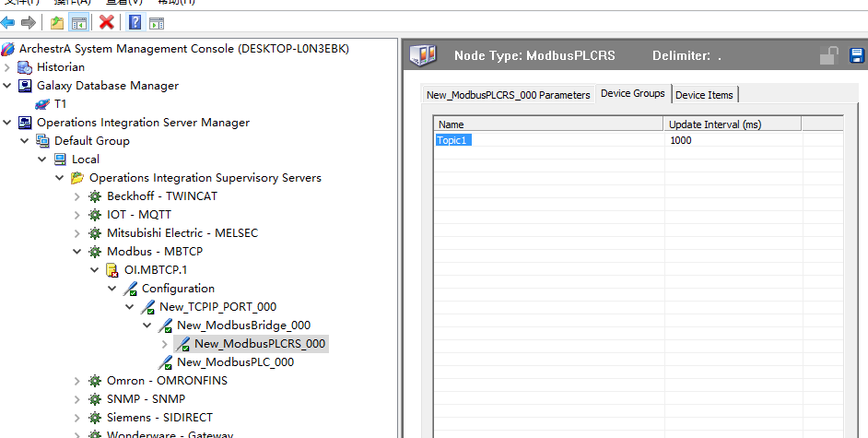Click the Update Interval column header
Screen dimensions: 868x438
714,124
